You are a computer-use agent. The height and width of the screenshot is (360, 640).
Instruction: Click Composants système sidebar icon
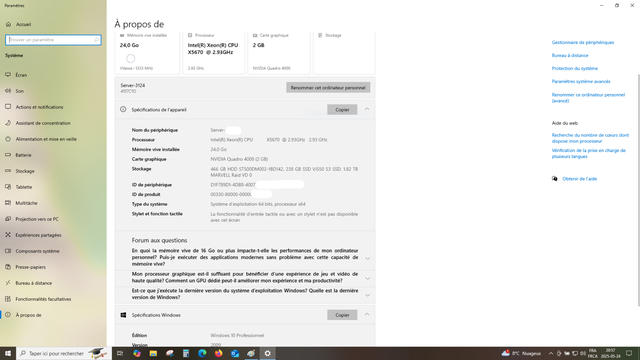[8, 251]
